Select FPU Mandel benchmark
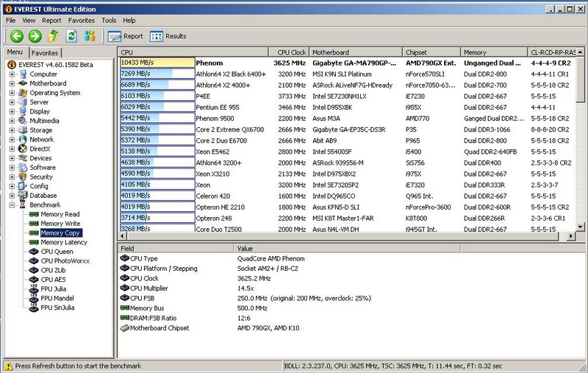Screen dimensions: 588x373 tap(57, 298)
